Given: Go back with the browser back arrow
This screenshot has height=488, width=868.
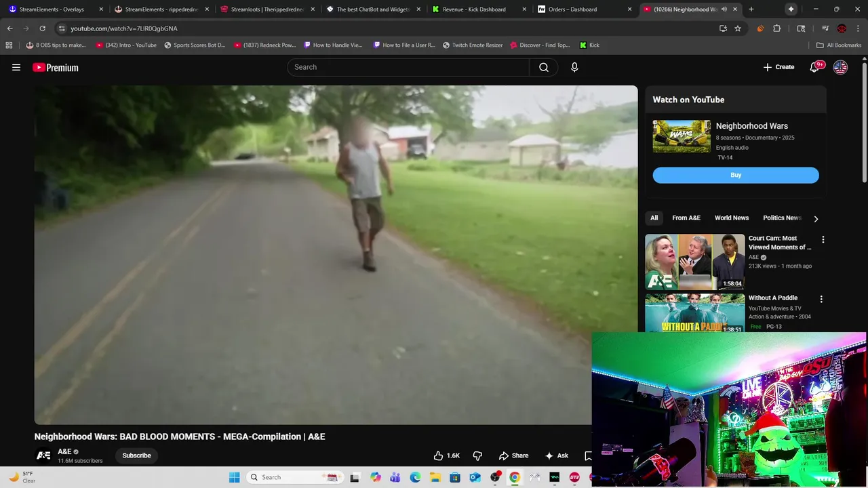Looking at the screenshot, I should click(x=9, y=28).
